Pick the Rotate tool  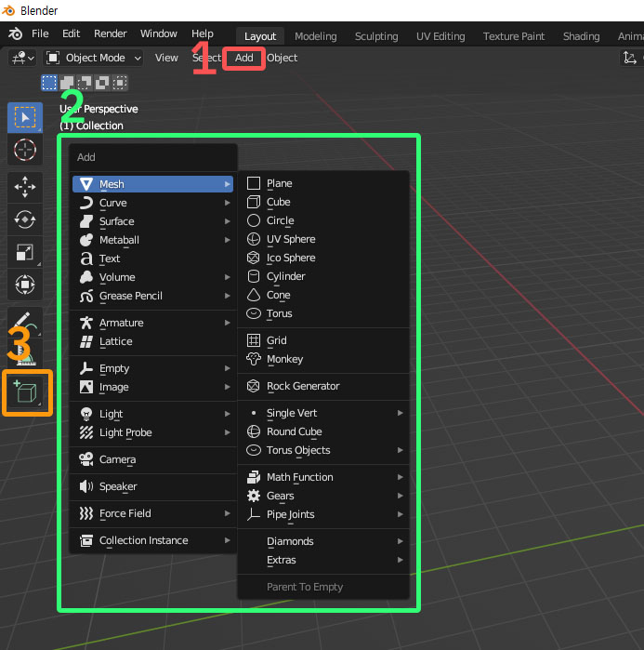pos(25,219)
